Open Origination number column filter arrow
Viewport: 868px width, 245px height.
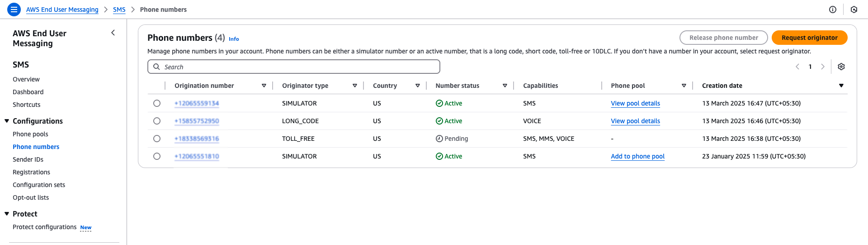[x=264, y=86]
